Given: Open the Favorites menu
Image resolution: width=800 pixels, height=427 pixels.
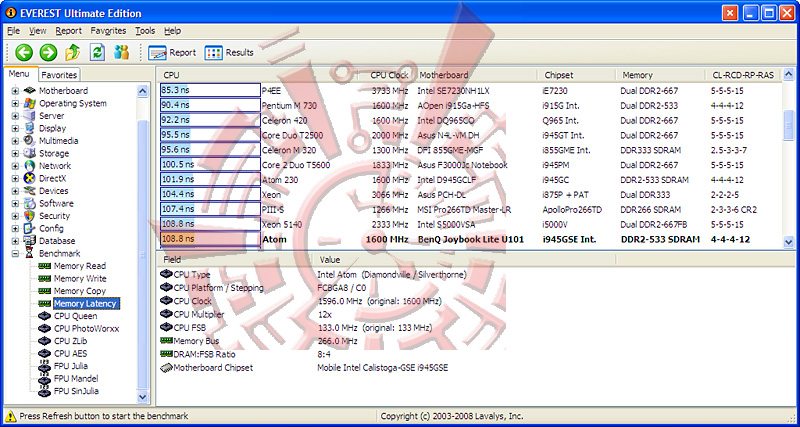Looking at the screenshot, I should [x=108, y=31].
